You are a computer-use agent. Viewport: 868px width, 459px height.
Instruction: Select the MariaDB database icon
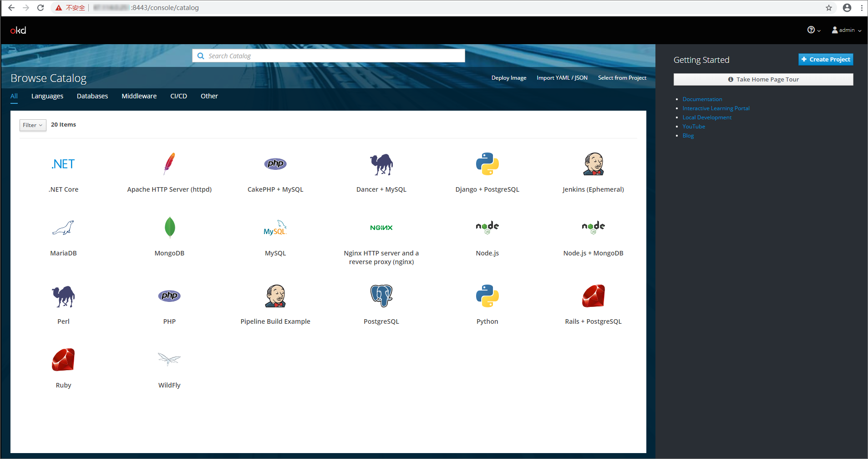point(63,236)
